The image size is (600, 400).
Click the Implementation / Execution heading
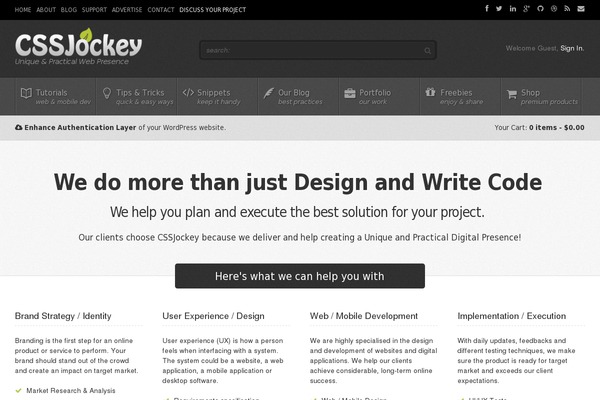[511, 316]
